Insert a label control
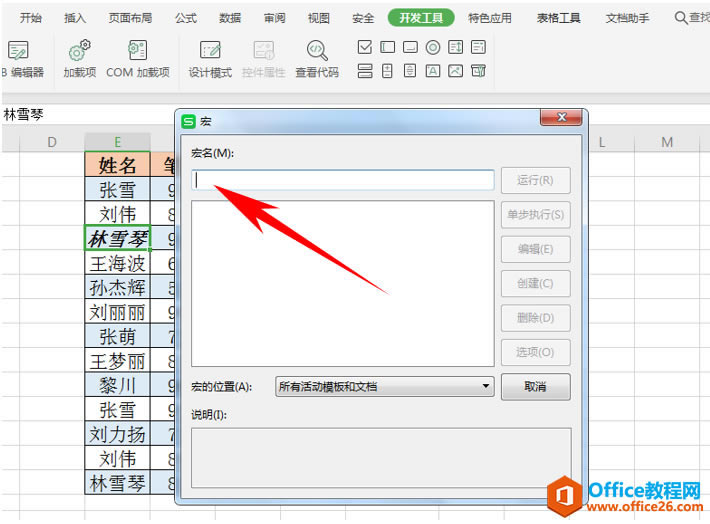The image size is (710, 524). coord(433,71)
